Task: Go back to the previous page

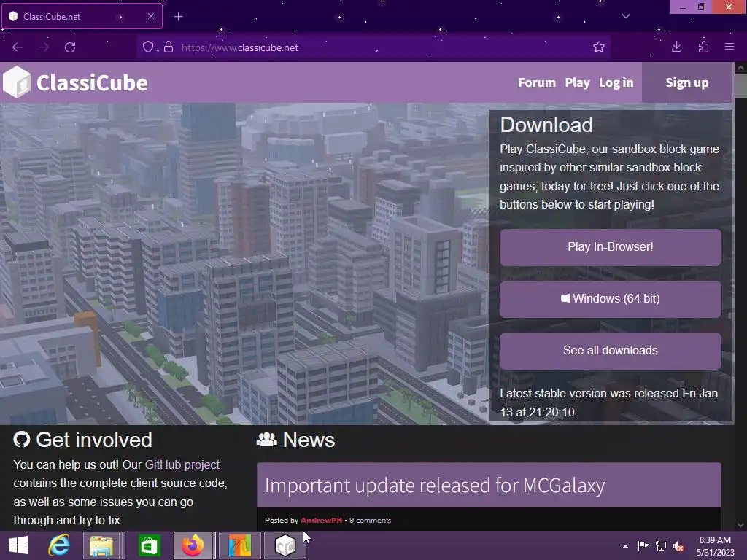Action: [18, 47]
